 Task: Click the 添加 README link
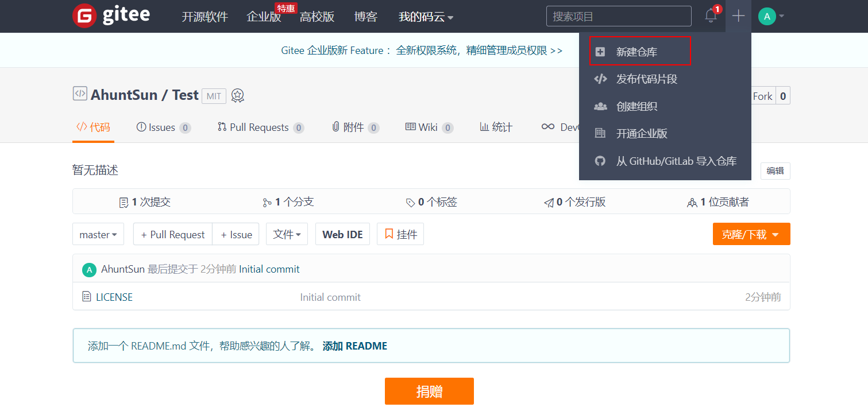tap(355, 346)
